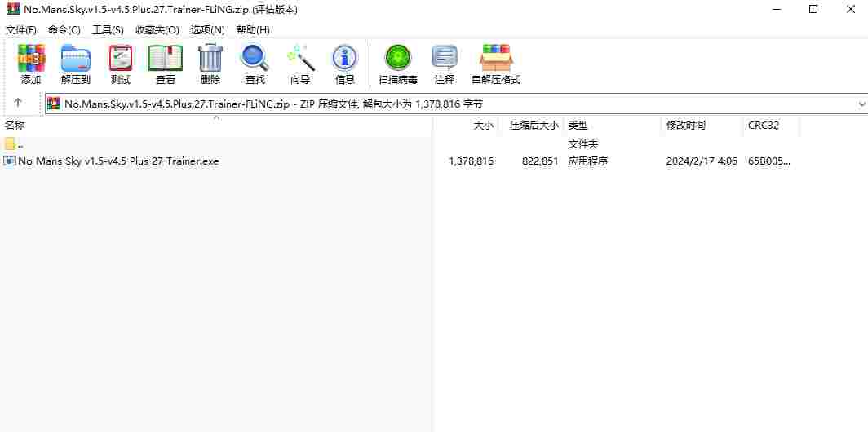Click the 自解压格式 (SFX) icon

click(496, 58)
